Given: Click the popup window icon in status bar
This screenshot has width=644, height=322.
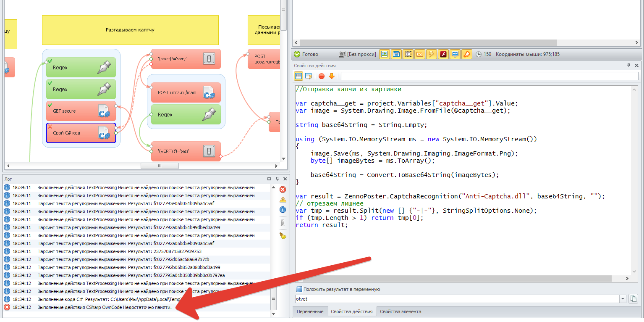Looking at the screenshot, I should (x=396, y=54).
